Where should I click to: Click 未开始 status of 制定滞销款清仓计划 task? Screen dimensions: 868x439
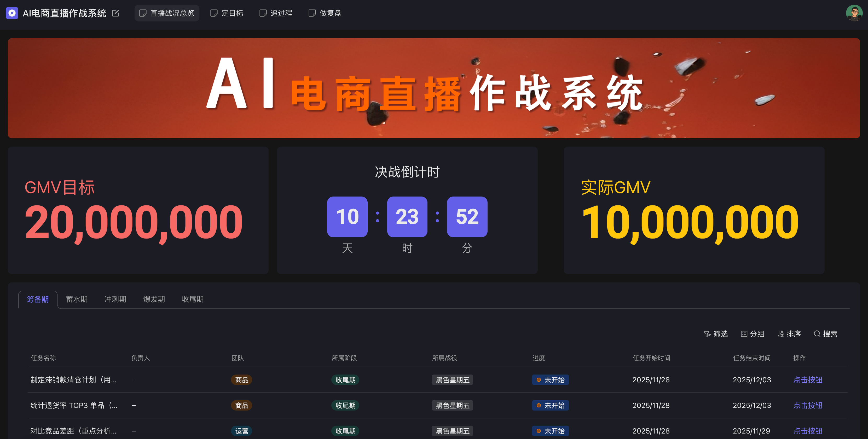click(x=550, y=380)
